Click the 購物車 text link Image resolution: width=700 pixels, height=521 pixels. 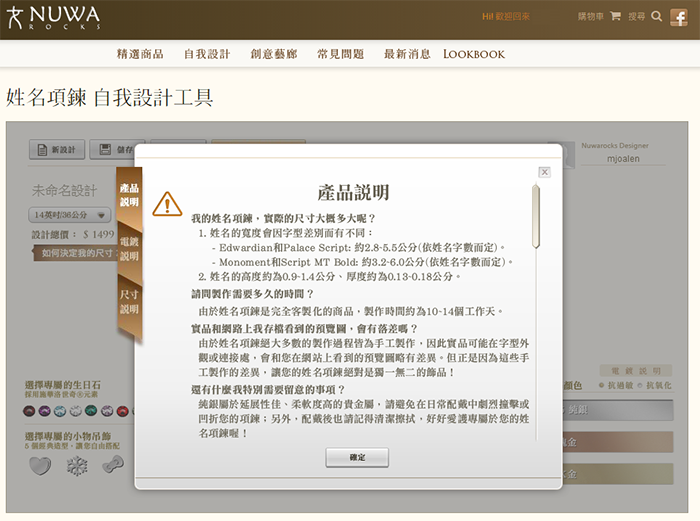pos(591,17)
